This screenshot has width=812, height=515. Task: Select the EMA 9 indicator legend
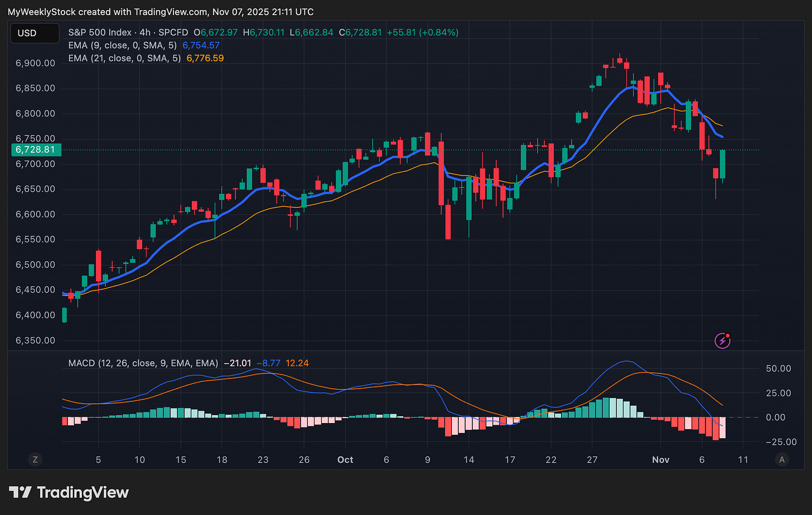[122, 45]
